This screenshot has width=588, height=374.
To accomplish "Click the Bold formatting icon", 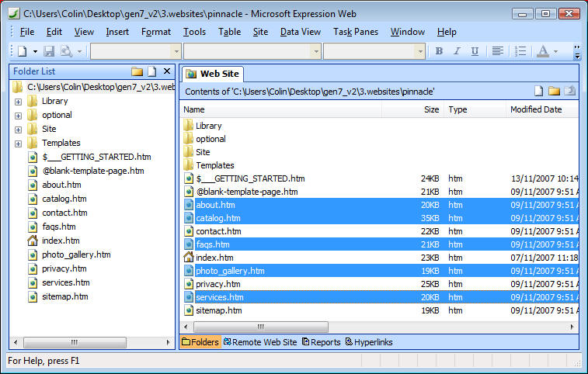I will coord(439,51).
